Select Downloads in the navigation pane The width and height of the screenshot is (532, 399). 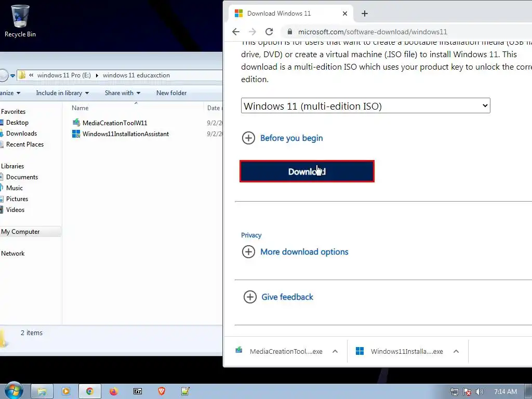(x=21, y=134)
